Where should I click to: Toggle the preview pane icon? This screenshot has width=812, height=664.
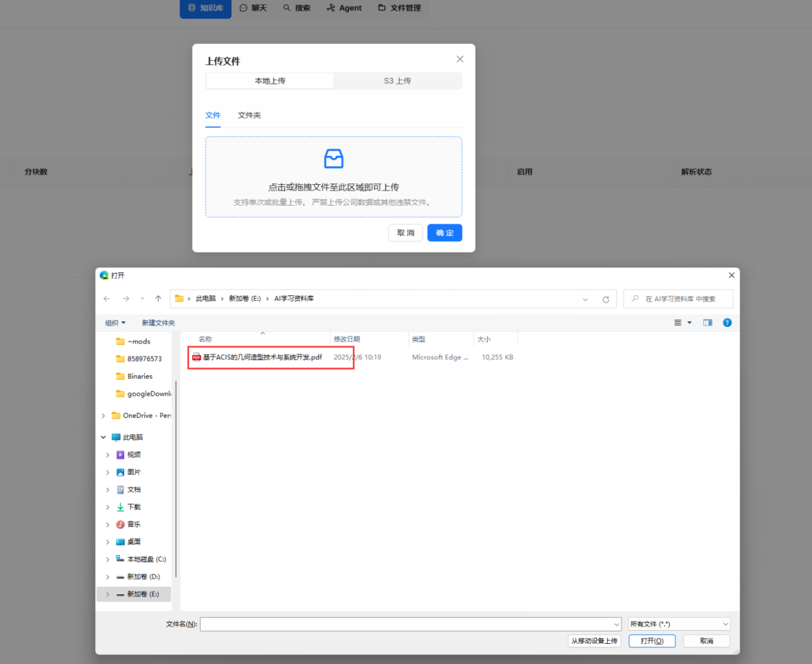[x=707, y=323]
